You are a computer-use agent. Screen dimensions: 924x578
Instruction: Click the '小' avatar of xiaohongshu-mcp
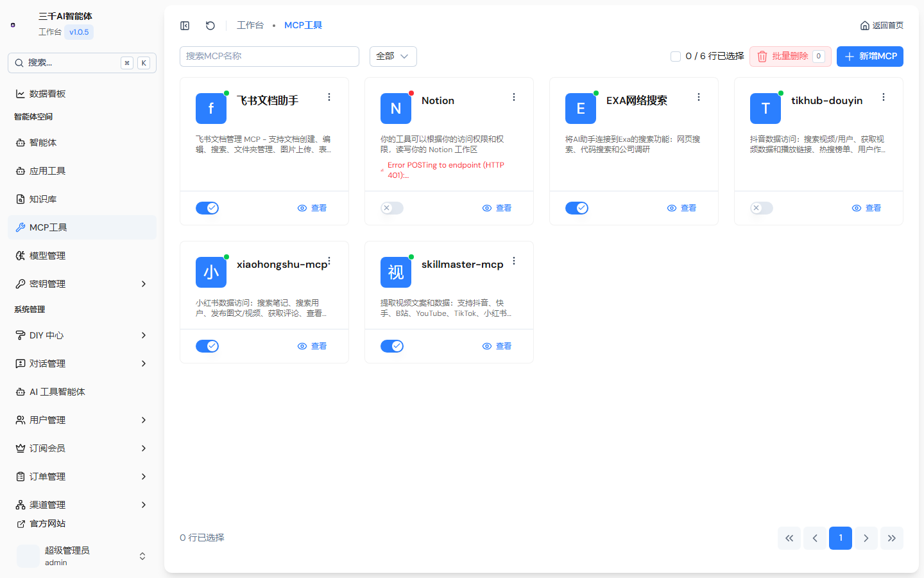point(211,272)
